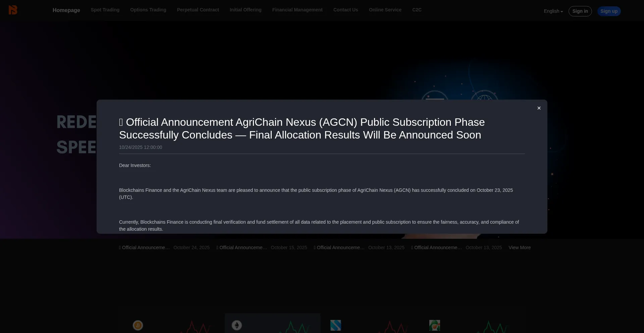Click the Bitcoin coin icon
This screenshot has width=644, height=333.
(138, 325)
